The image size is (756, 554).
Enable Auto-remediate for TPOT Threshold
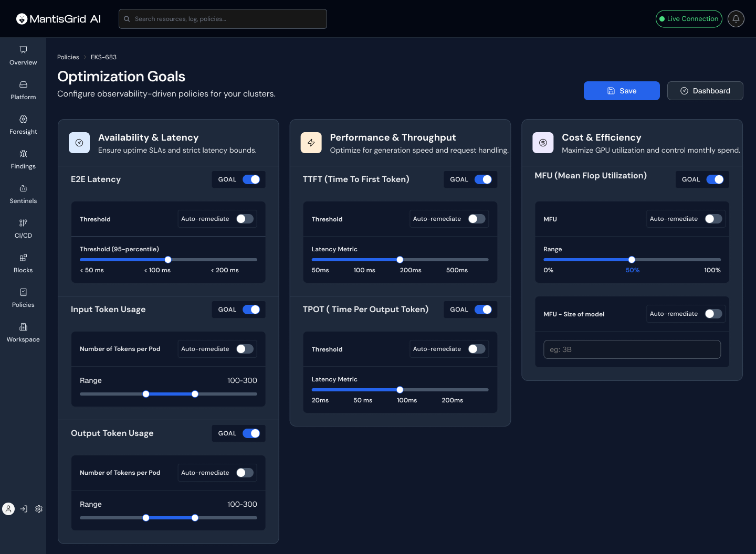tap(477, 349)
